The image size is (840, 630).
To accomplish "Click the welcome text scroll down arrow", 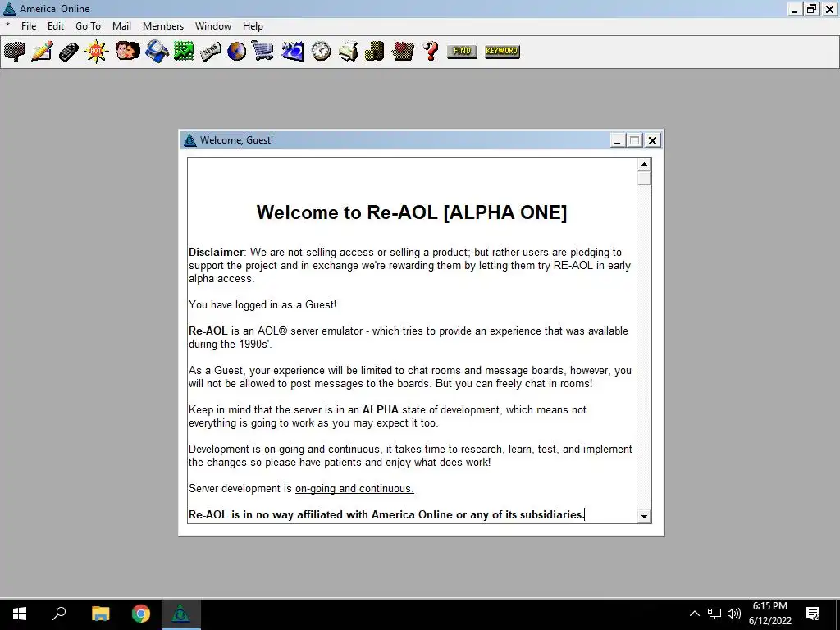I will [644, 517].
